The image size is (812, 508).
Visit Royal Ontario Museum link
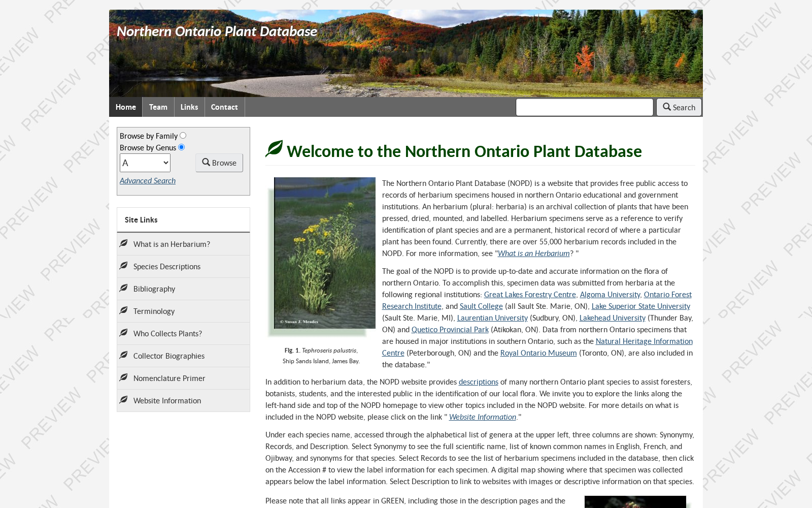point(538,353)
